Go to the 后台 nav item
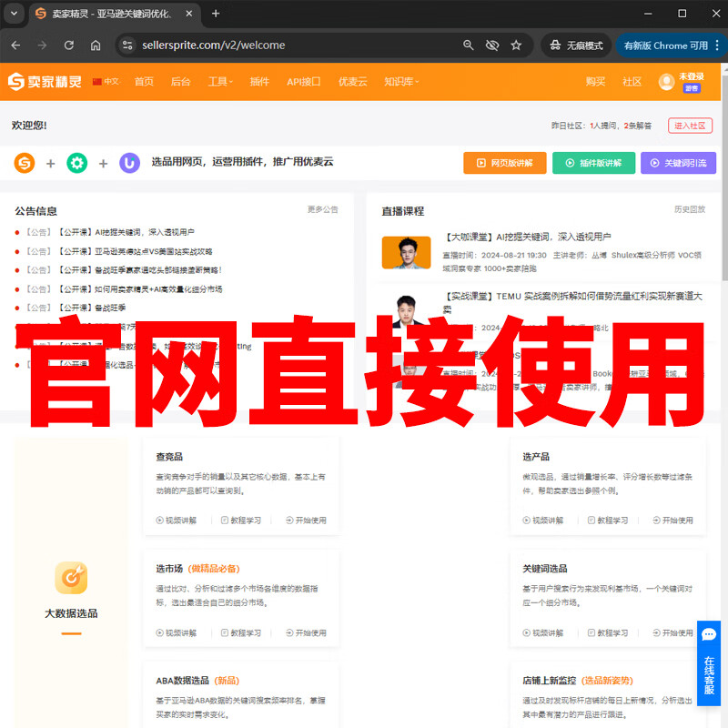728x728 pixels. (x=181, y=82)
